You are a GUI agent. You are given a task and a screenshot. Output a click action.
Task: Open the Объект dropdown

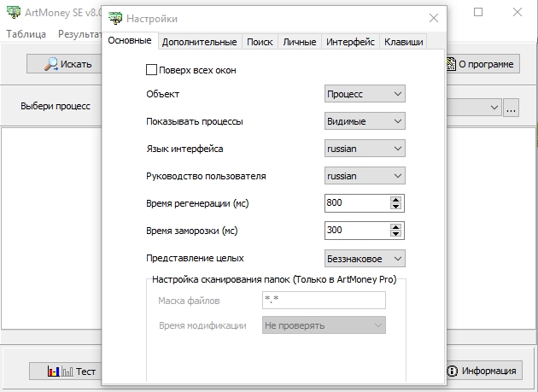coord(365,94)
